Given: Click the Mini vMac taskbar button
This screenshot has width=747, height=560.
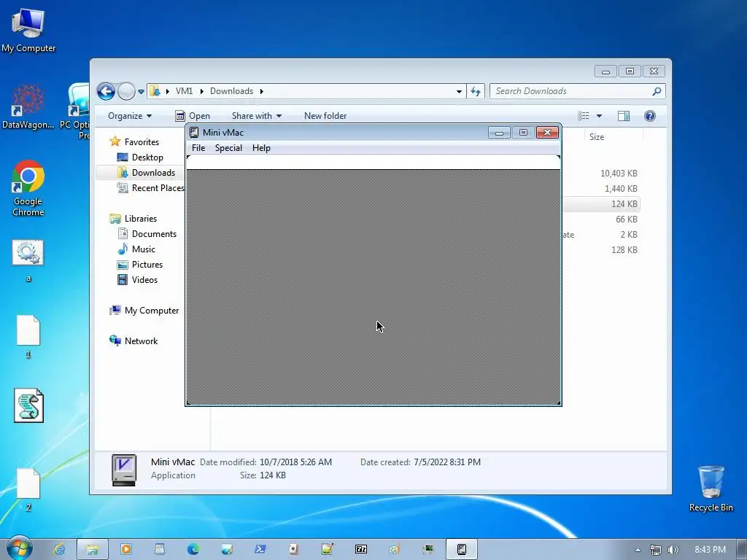Looking at the screenshot, I should point(462,549).
